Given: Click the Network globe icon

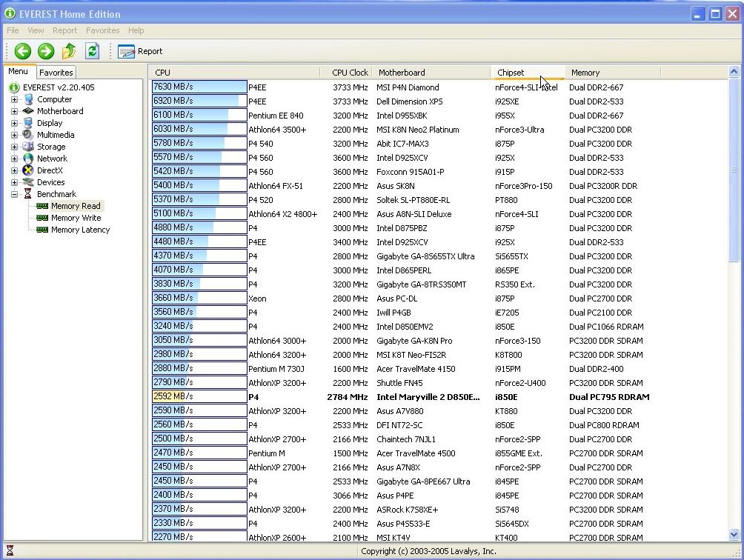Looking at the screenshot, I should tap(28, 159).
